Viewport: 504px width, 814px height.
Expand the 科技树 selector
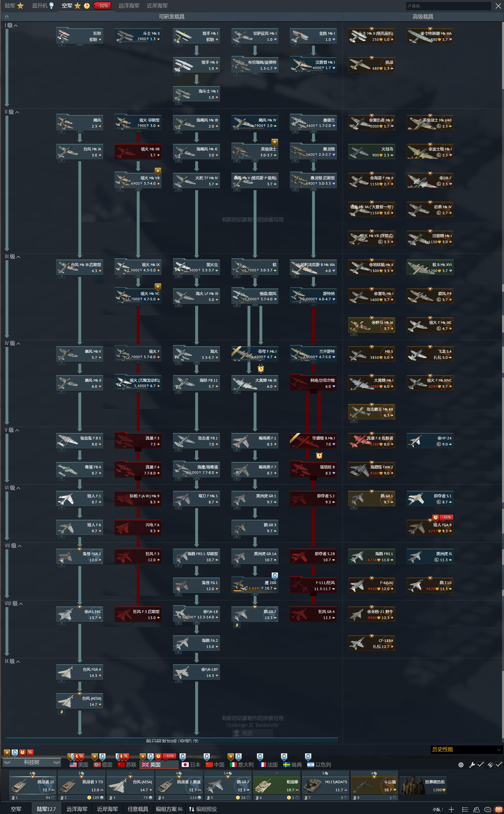click(x=32, y=762)
